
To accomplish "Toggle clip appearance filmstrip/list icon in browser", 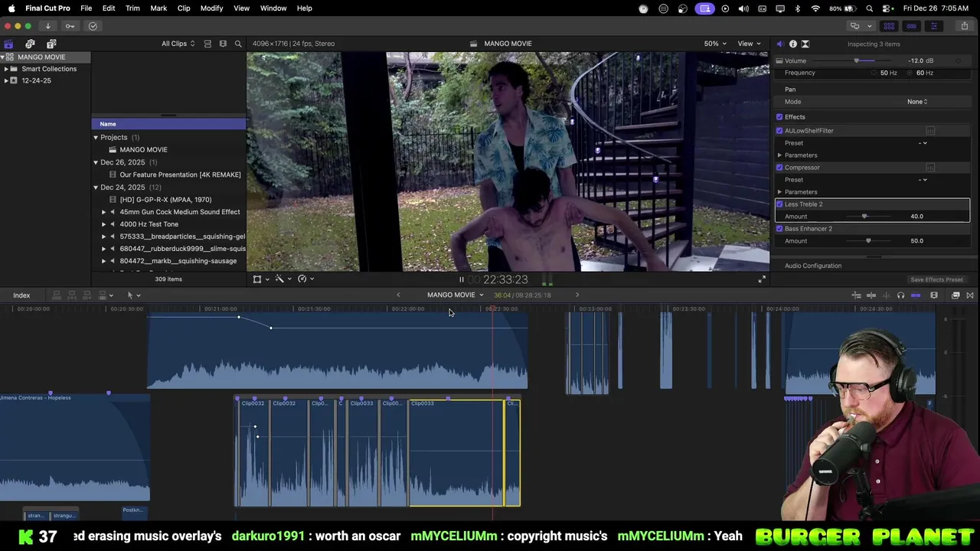I will point(207,44).
